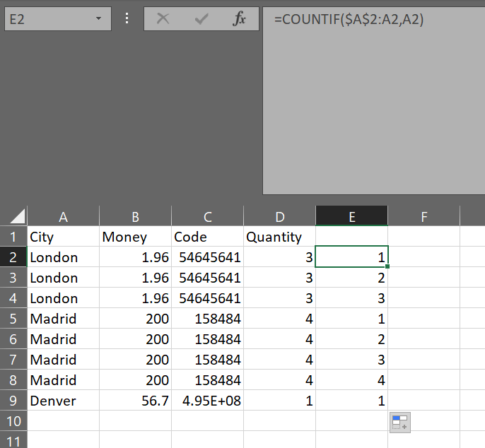Click the fill handle of cell E2
Viewport: 485px width, 448px height.
[387, 266]
